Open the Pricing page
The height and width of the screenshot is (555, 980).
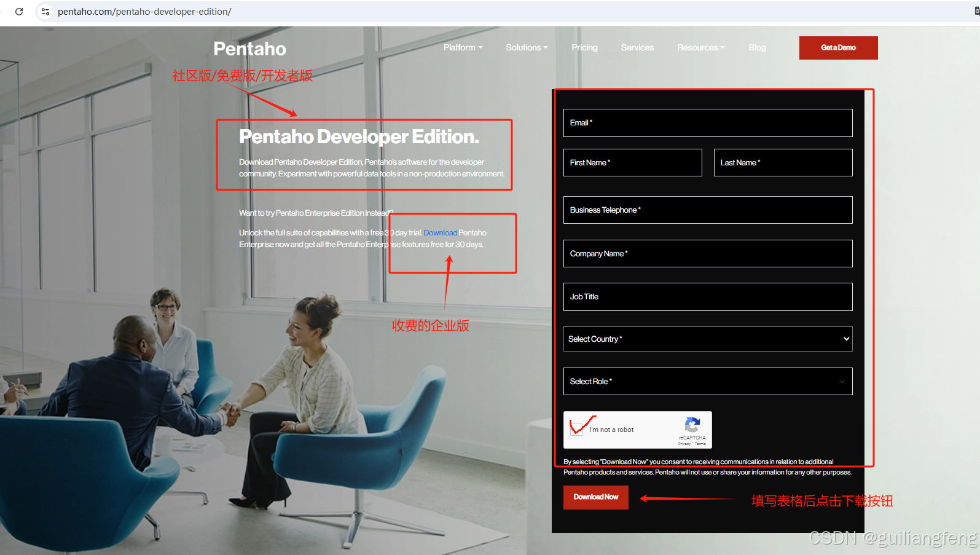coord(584,47)
